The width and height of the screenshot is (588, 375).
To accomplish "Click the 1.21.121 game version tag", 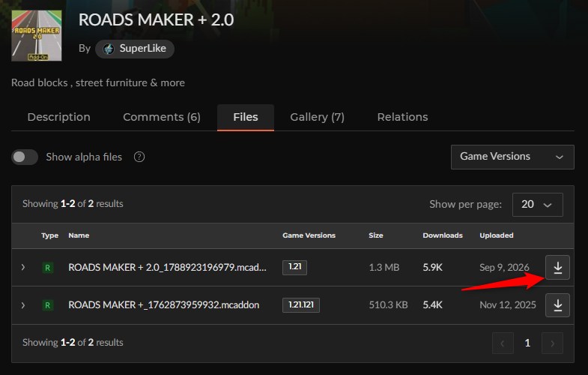I will pos(301,304).
